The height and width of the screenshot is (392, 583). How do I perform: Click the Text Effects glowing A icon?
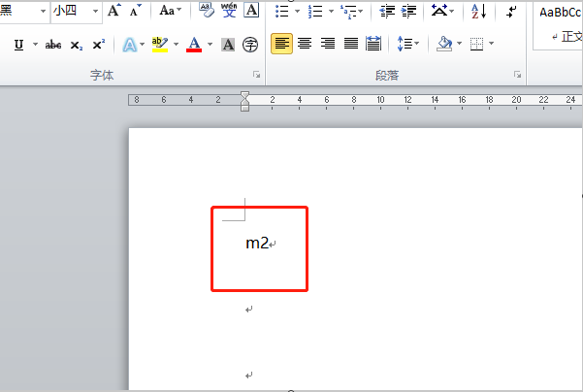coord(129,45)
